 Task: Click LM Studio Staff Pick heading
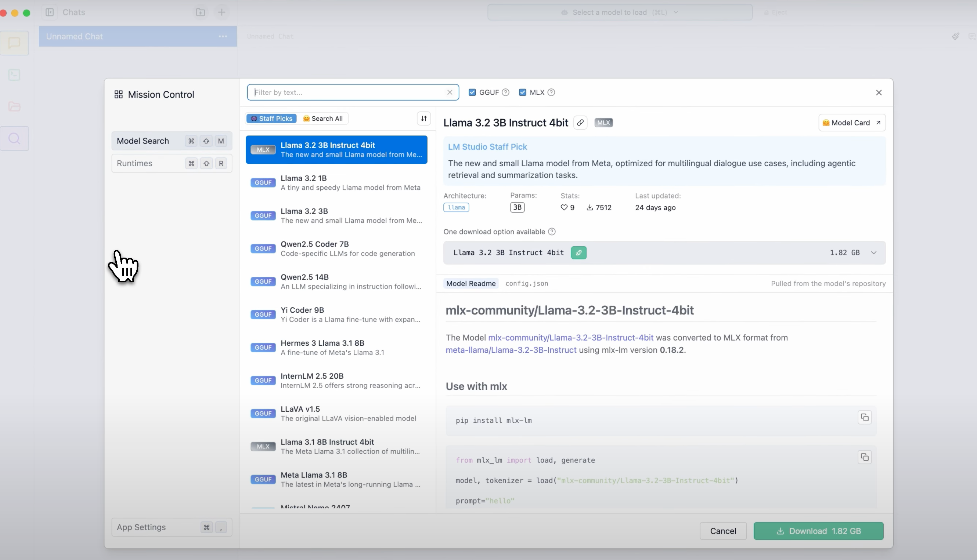(x=487, y=146)
